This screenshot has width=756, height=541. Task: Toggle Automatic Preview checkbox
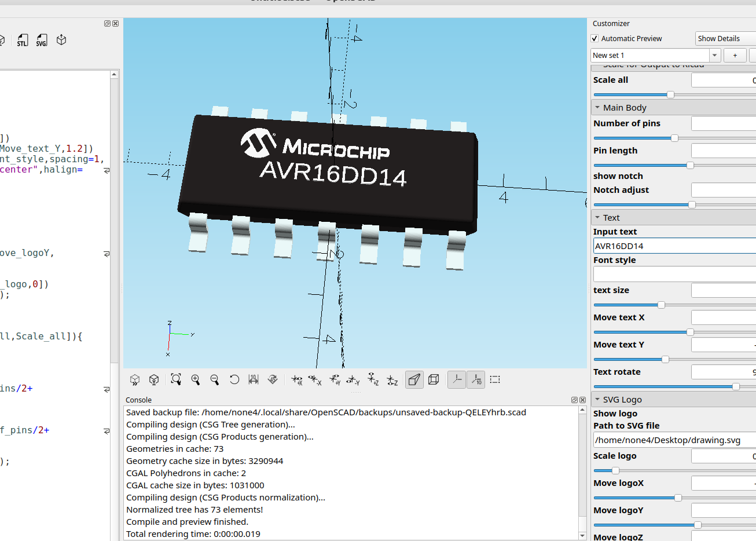click(594, 38)
